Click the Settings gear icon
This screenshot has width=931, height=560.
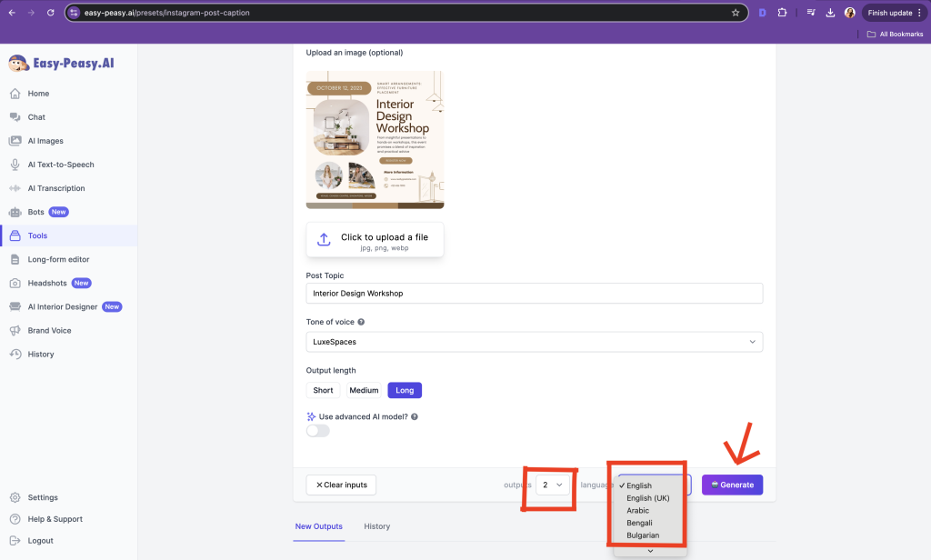click(x=15, y=497)
